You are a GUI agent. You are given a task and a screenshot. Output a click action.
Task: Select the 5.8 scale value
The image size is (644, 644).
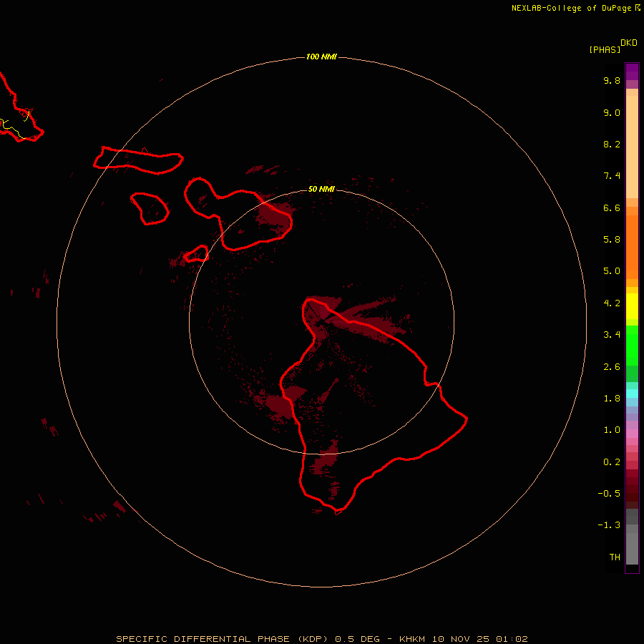[x=612, y=240]
